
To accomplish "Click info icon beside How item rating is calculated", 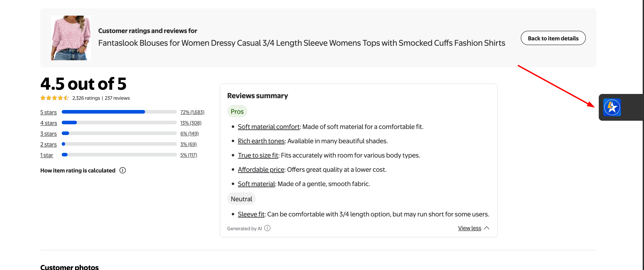I will click(x=123, y=170).
